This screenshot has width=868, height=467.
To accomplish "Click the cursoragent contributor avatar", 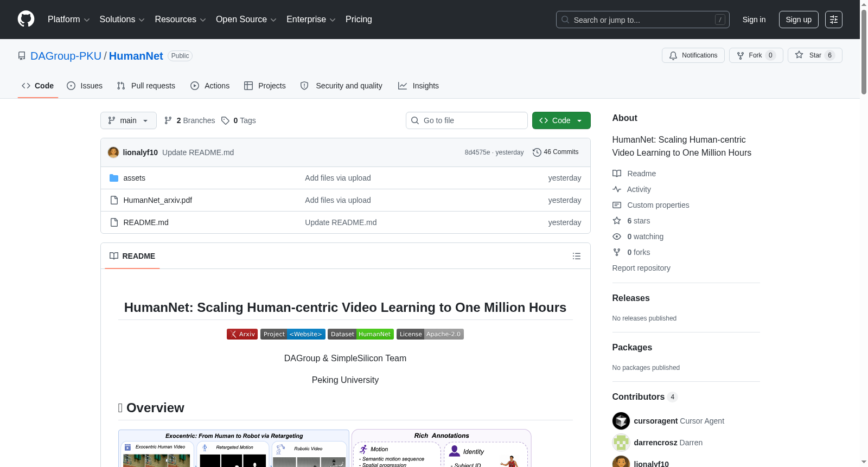I will (x=621, y=421).
